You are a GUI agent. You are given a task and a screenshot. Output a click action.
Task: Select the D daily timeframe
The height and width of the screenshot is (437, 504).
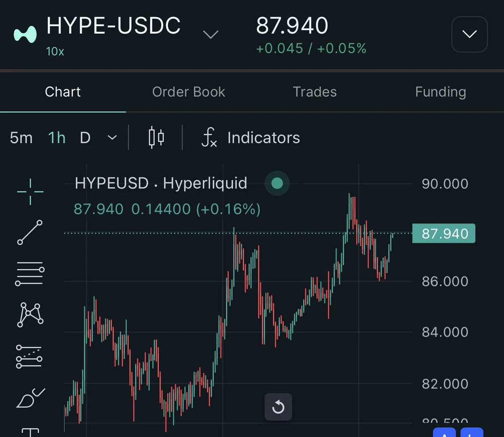click(x=85, y=138)
